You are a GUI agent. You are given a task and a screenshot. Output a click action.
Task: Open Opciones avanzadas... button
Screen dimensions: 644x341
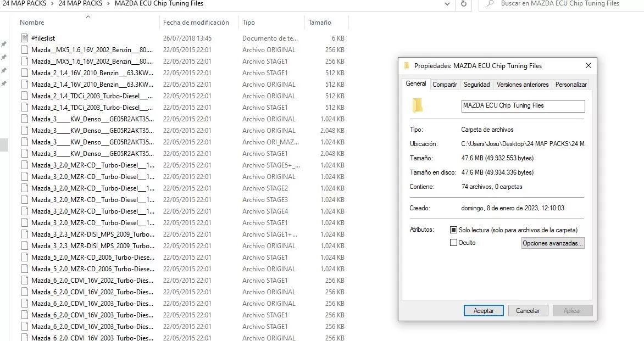click(553, 243)
